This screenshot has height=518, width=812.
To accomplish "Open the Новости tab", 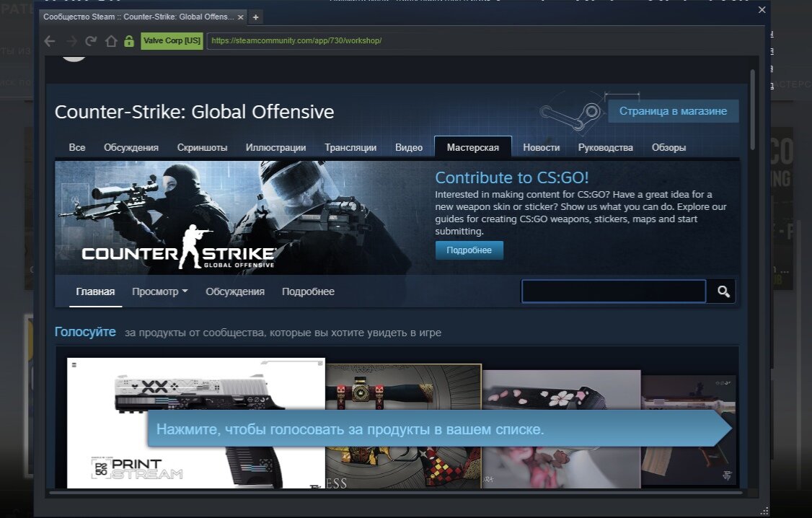I will click(541, 148).
